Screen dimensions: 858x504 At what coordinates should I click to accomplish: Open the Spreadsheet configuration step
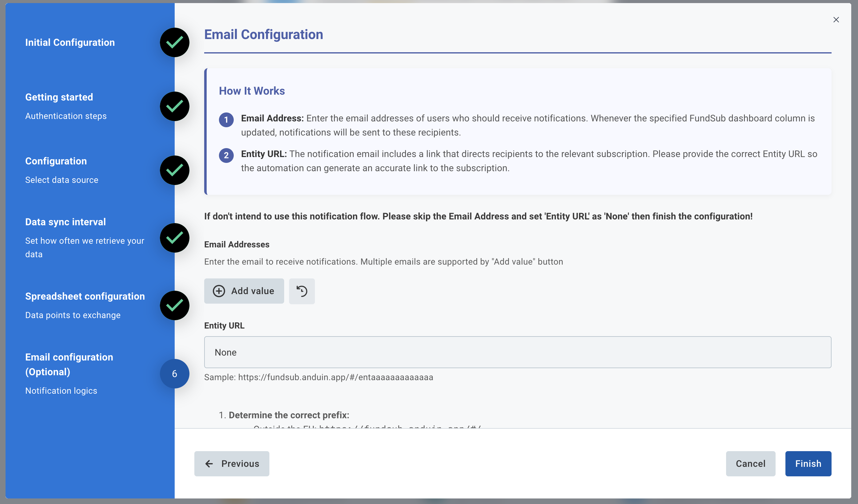(x=85, y=297)
